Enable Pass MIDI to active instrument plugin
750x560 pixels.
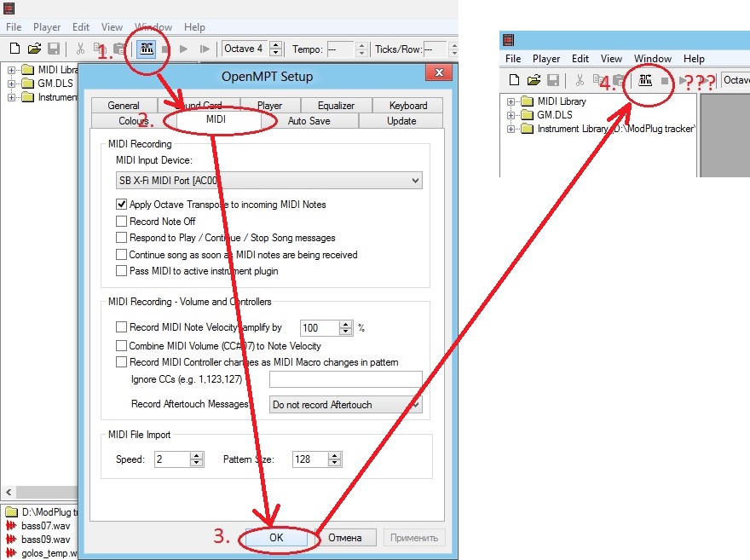[x=122, y=271]
